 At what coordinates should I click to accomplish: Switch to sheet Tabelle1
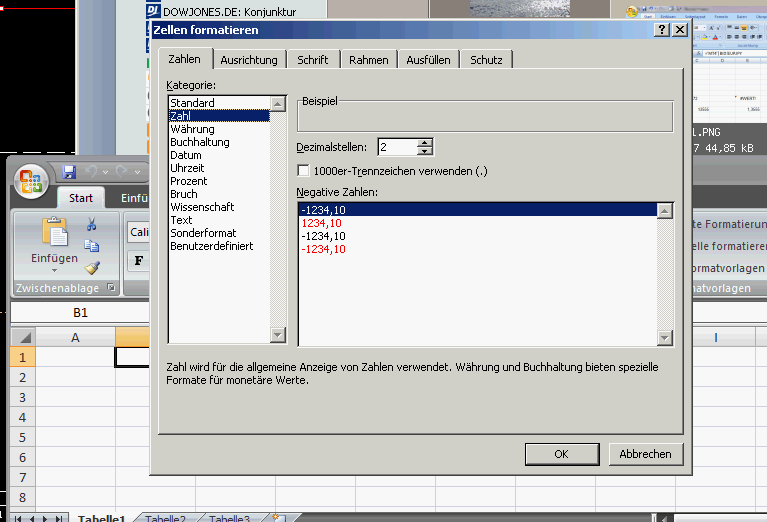[101, 518]
